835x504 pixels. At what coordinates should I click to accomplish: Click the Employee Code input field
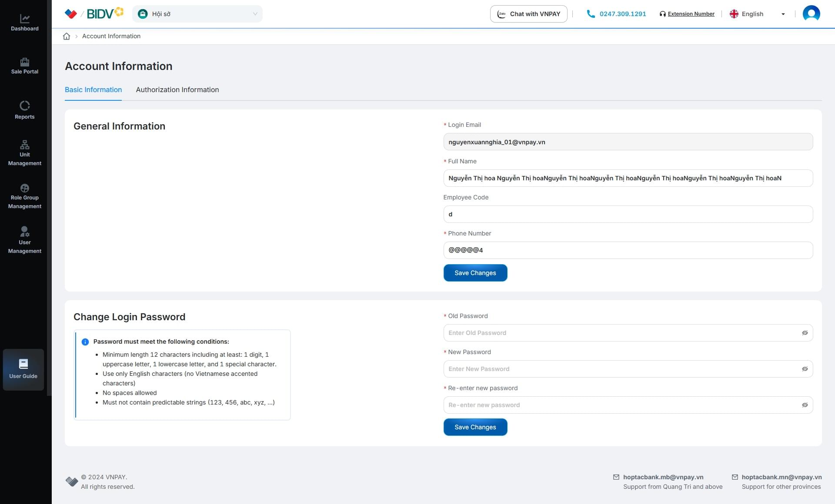pos(628,214)
